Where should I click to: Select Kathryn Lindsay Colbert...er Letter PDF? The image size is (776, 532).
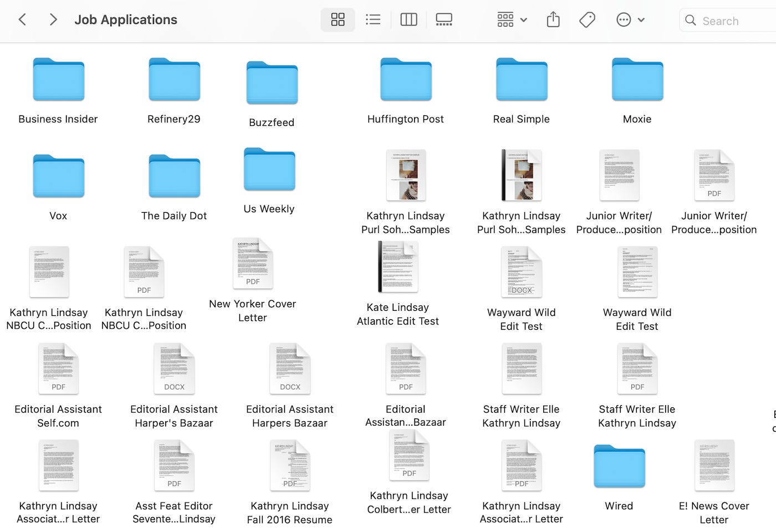[x=409, y=455]
